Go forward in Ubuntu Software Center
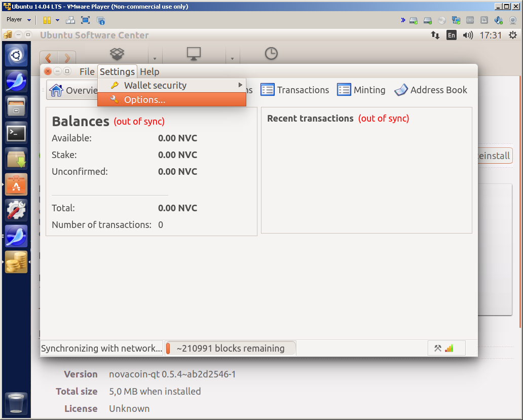Screen dimensions: 523x420 pyautogui.click(x=67, y=58)
